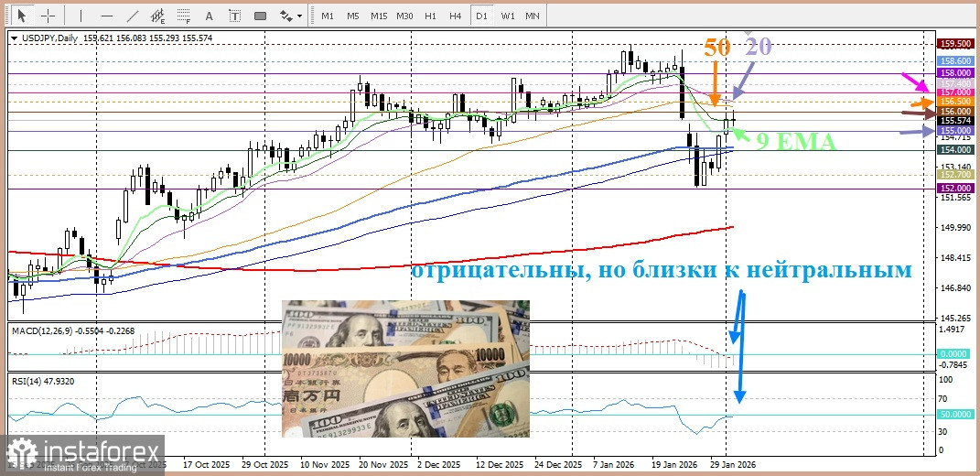Click the 152.000 price level label
The height and width of the screenshot is (476, 980).
click(x=955, y=189)
